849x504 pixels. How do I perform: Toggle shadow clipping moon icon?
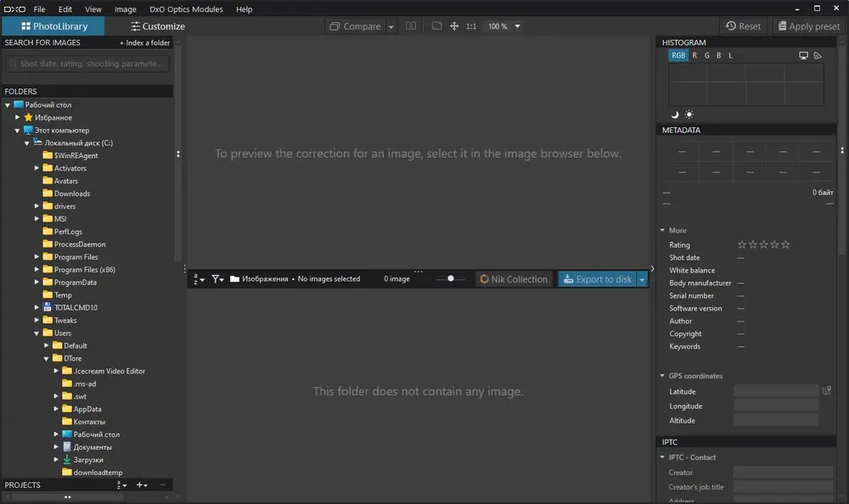point(675,115)
